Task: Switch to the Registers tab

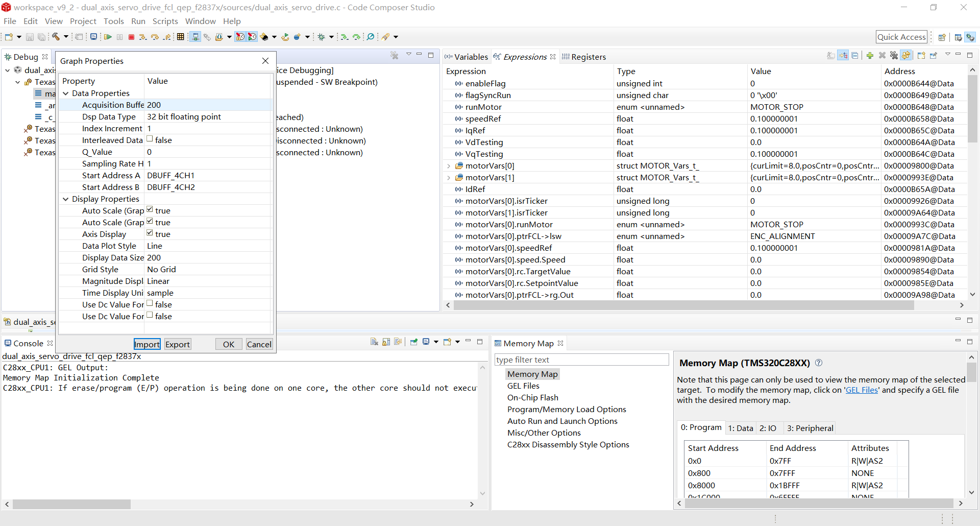Action: tap(588, 57)
